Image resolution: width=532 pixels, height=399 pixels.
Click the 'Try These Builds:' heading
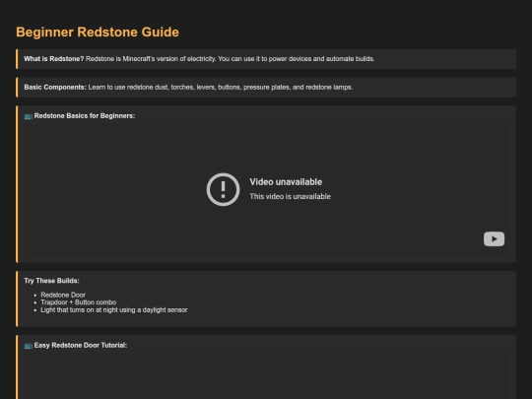51,281
